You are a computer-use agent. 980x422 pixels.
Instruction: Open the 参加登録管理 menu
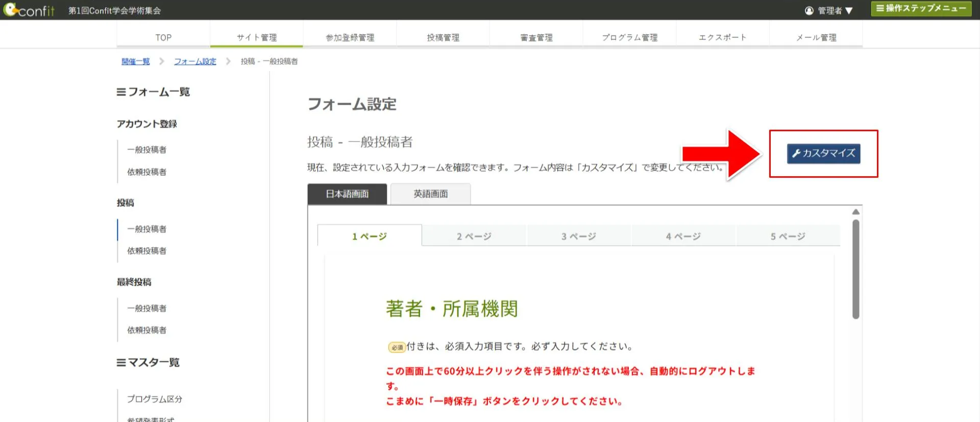coord(350,37)
